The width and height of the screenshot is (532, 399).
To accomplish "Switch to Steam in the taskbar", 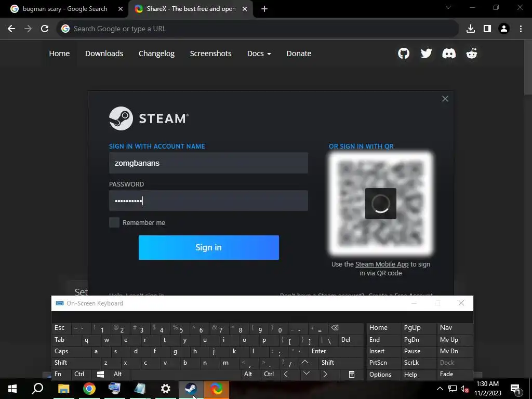I will (191, 389).
